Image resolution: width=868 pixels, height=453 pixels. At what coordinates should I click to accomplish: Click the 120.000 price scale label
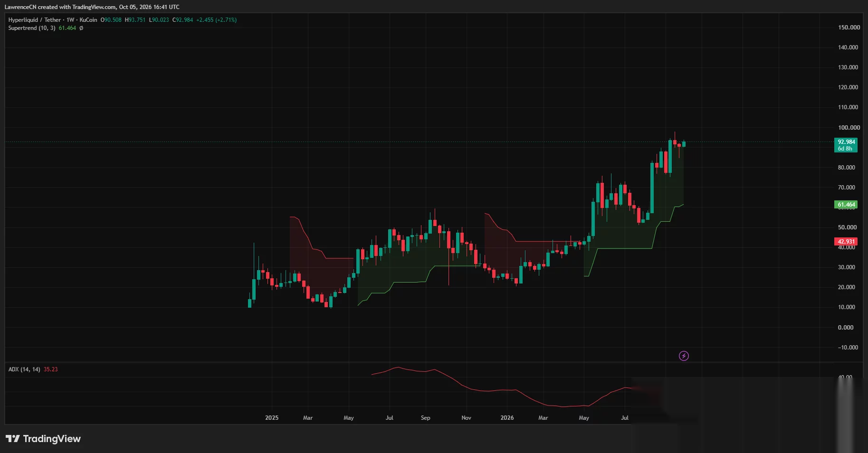(848, 87)
